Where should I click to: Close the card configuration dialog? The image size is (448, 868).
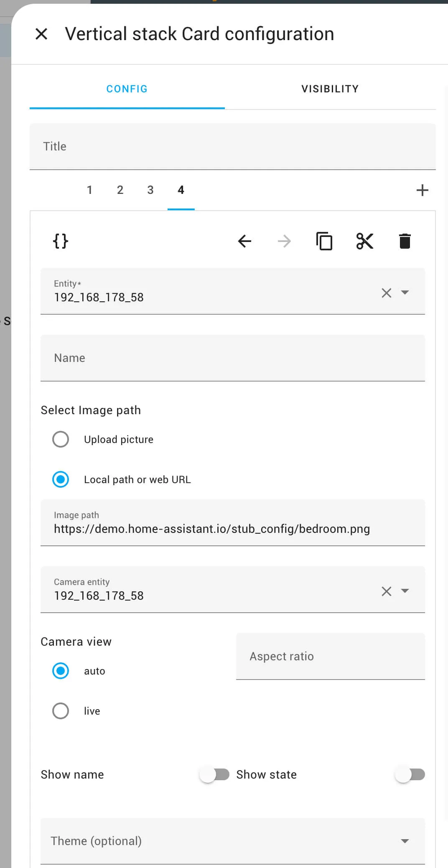41,34
